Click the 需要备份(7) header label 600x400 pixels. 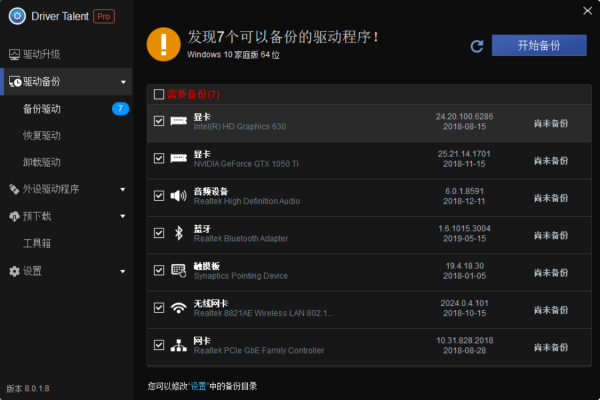point(193,94)
